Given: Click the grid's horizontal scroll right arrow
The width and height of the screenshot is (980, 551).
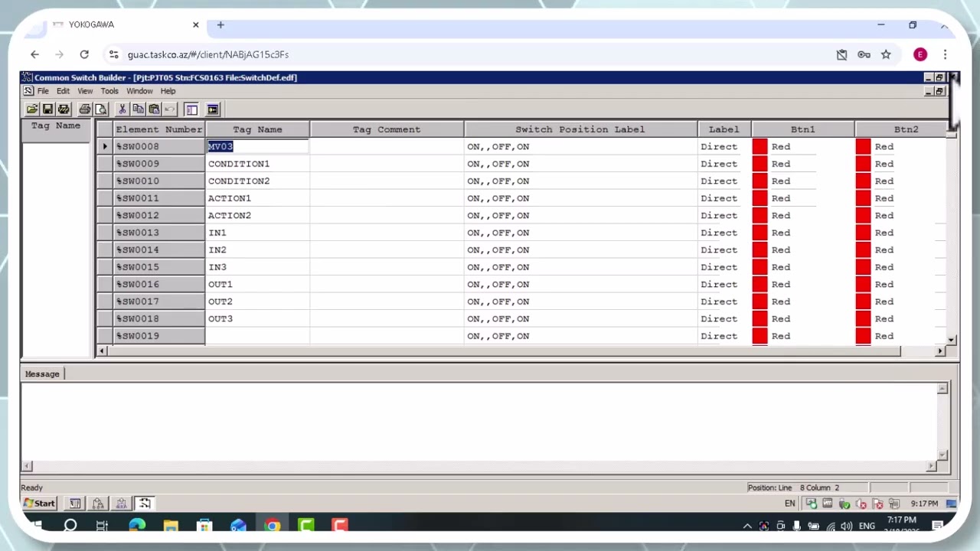Looking at the screenshot, I should (939, 351).
